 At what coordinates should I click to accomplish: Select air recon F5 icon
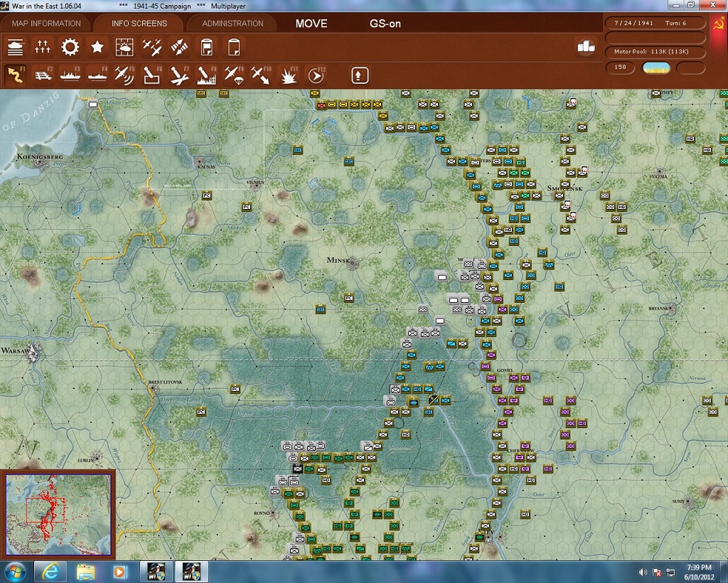pyautogui.click(x=124, y=75)
